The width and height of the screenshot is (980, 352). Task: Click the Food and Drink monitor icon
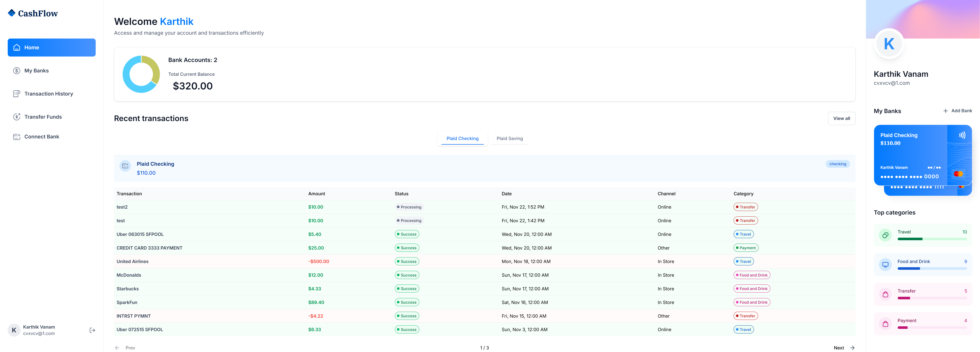(x=885, y=265)
